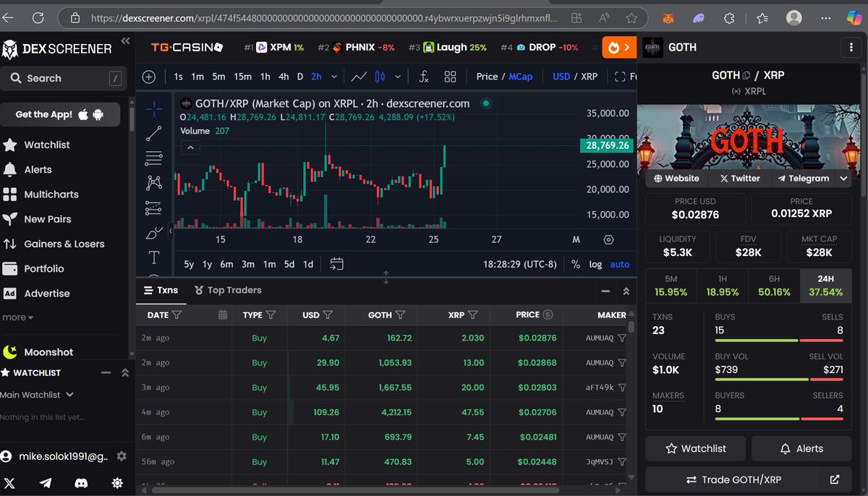The width and height of the screenshot is (868, 496).
Task: Select the patterns drawing tool
Action: (x=153, y=183)
